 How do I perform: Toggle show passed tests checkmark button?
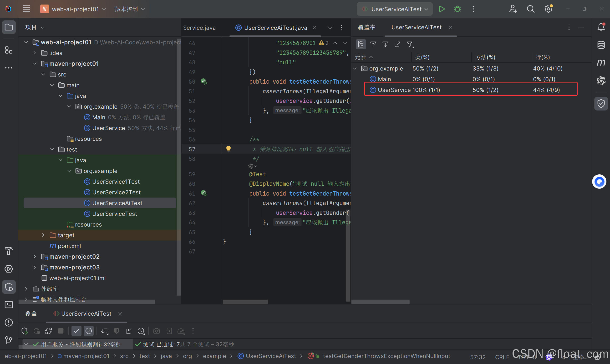76,331
